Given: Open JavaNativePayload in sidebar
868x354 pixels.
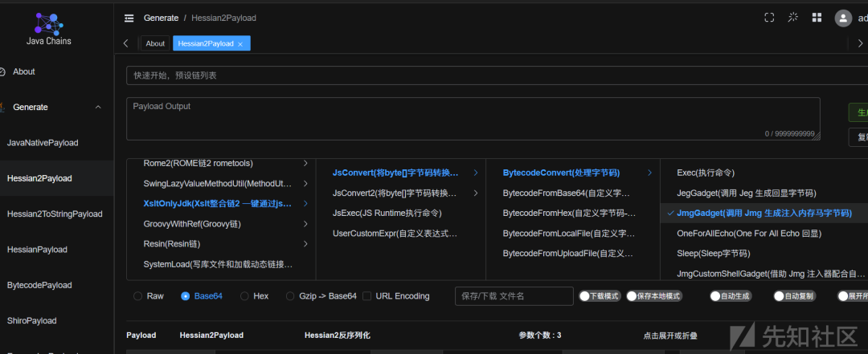Looking at the screenshot, I should [x=43, y=143].
